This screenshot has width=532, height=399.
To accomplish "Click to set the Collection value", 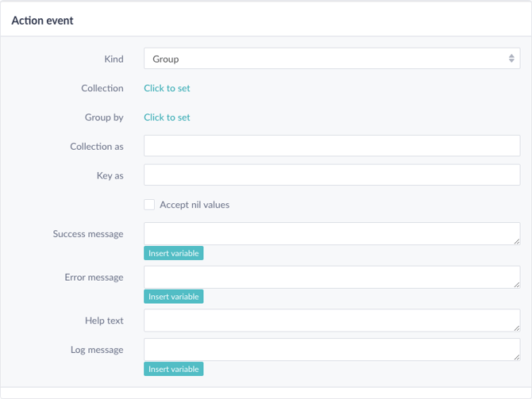I will (167, 88).
